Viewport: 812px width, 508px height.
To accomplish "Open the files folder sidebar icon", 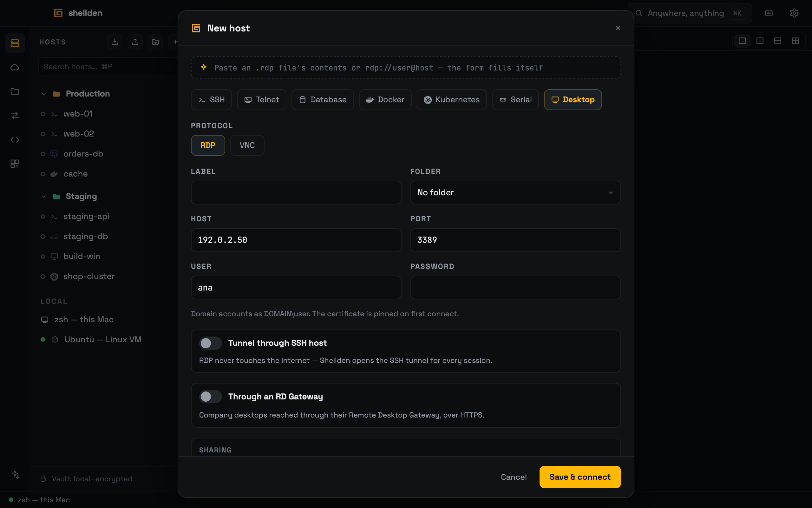I will point(15,91).
